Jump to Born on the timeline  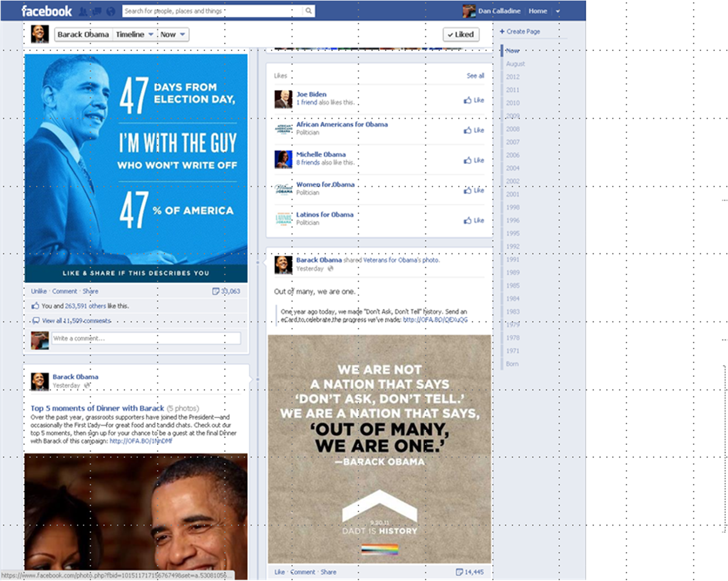[x=512, y=364]
